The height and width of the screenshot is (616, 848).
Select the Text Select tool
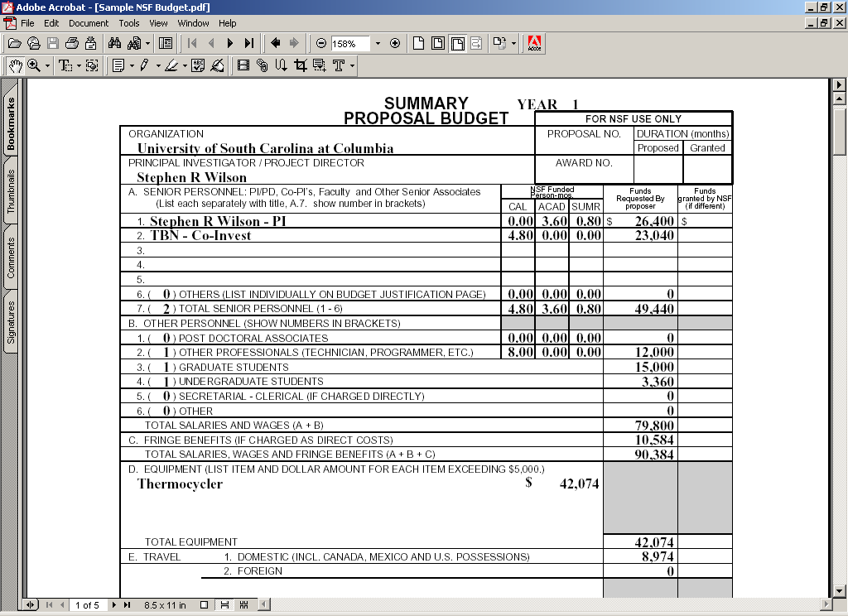tap(65, 66)
